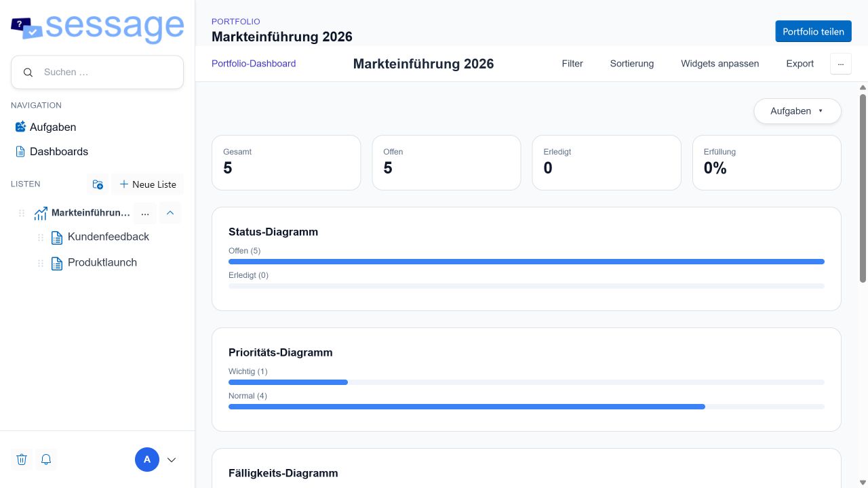Click Export in the toolbar

pyautogui.click(x=800, y=64)
